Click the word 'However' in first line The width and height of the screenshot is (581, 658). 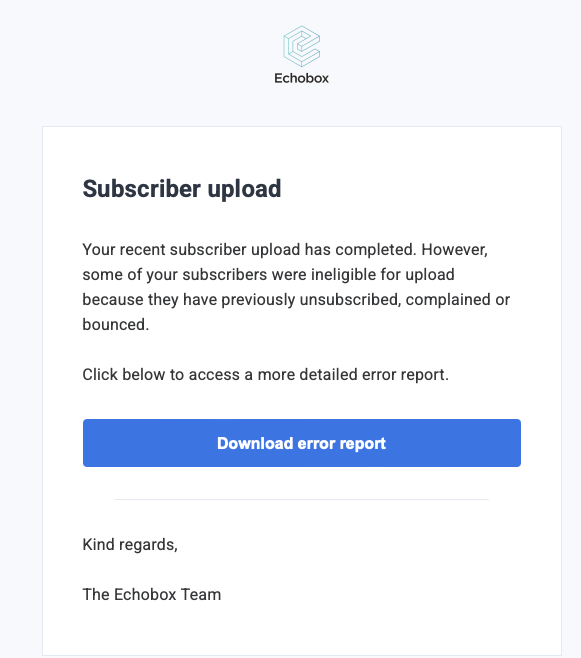click(454, 250)
